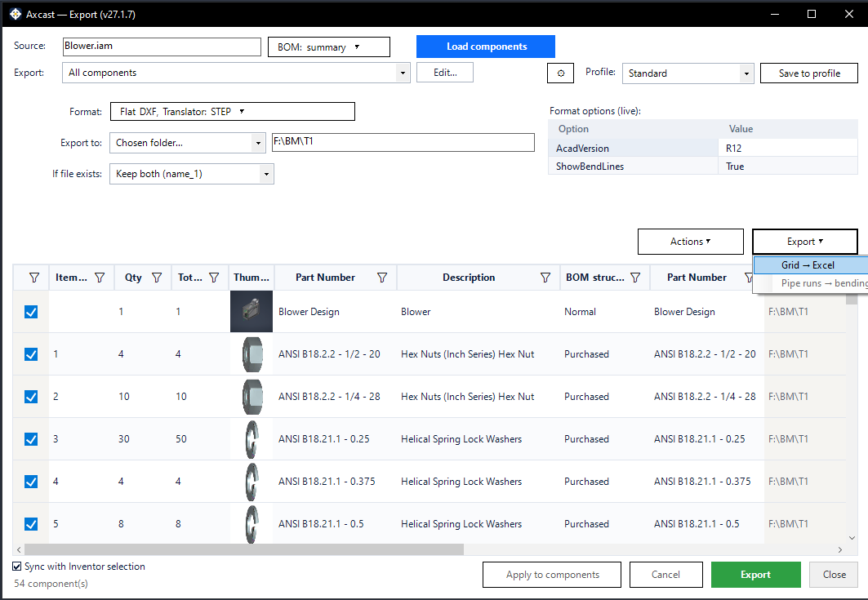This screenshot has height=600, width=868.
Task: Click Hex Nuts description in item 1 row
Action: coord(467,354)
